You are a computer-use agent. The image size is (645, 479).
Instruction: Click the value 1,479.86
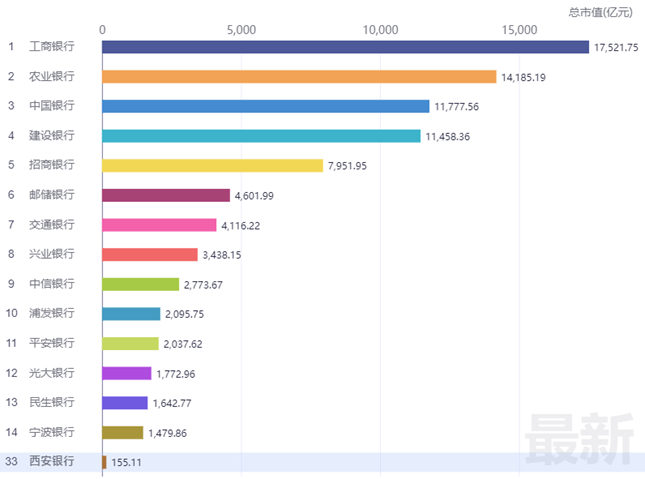167,433
